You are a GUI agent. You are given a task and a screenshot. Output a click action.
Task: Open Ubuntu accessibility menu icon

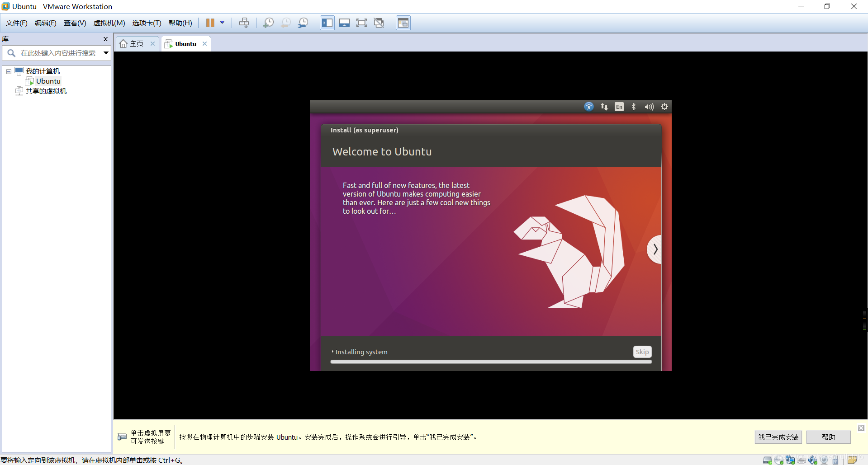tap(589, 107)
